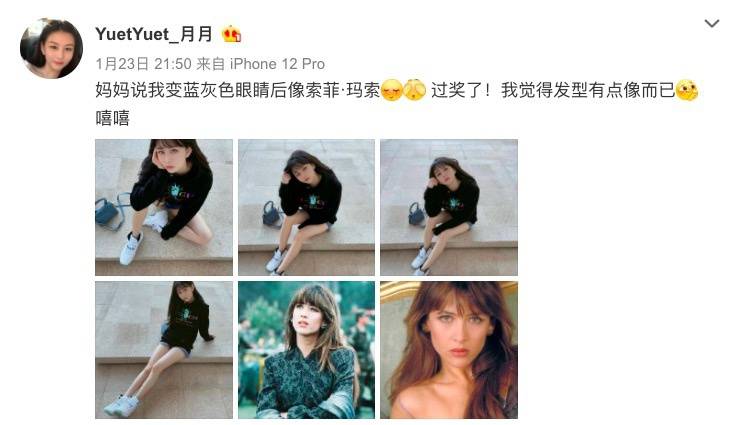Click the shy emoji ending the first line
This screenshot has width=739, height=425.
(687, 90)
